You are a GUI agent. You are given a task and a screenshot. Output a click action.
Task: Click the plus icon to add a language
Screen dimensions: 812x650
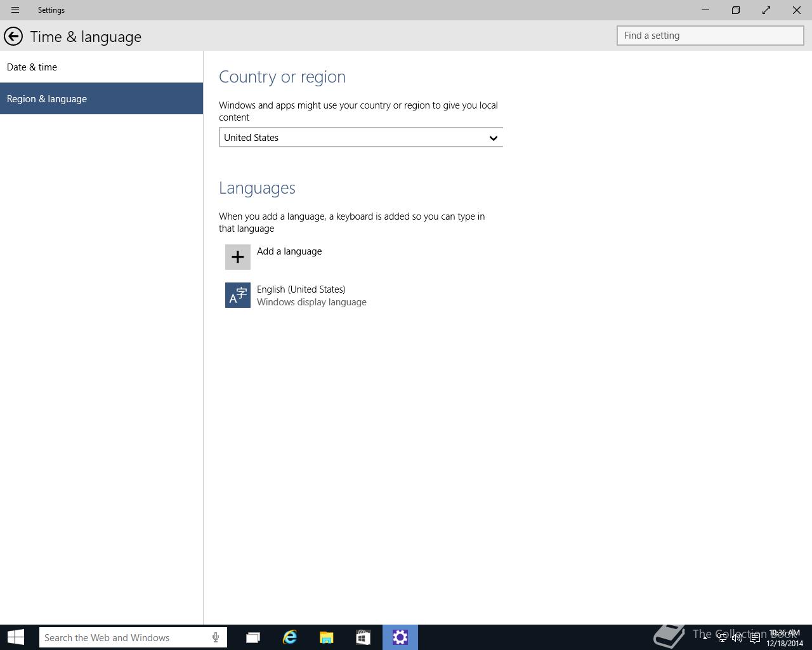click(x=238, y=257)
